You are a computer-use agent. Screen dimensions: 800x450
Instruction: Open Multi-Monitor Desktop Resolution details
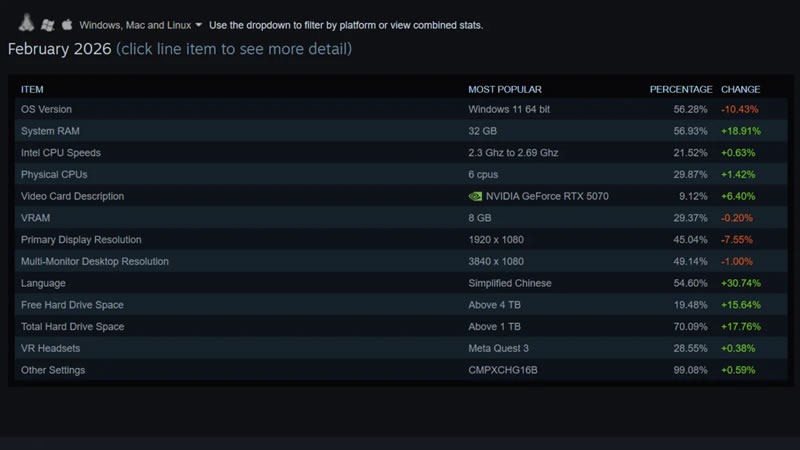(x=95, y=261)
